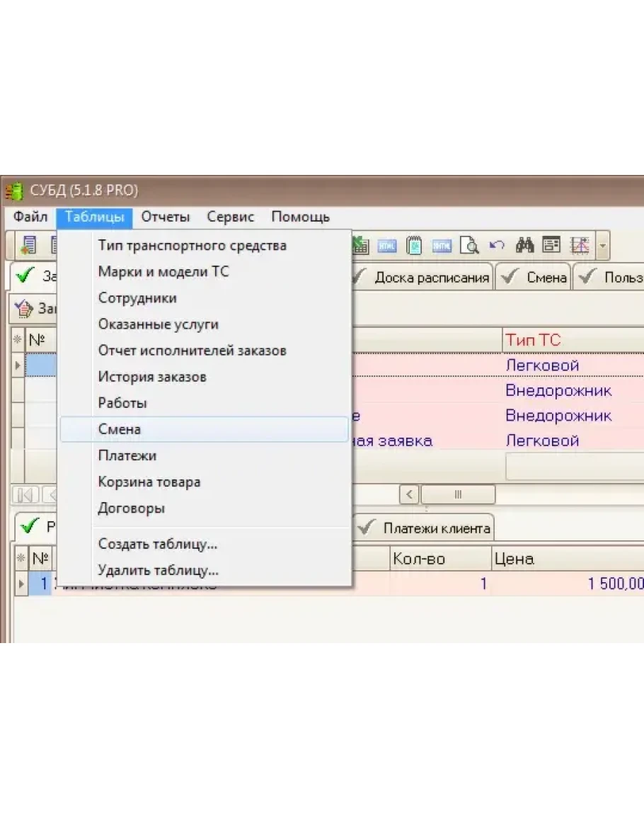
Task: Click the Тип ТС column header
Action: [x=532, y=340]
